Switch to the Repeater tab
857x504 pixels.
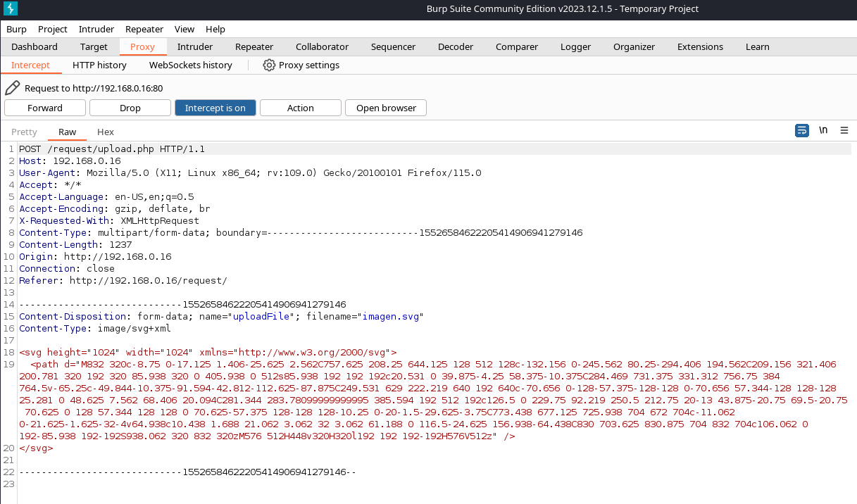(x=254, y=46)
